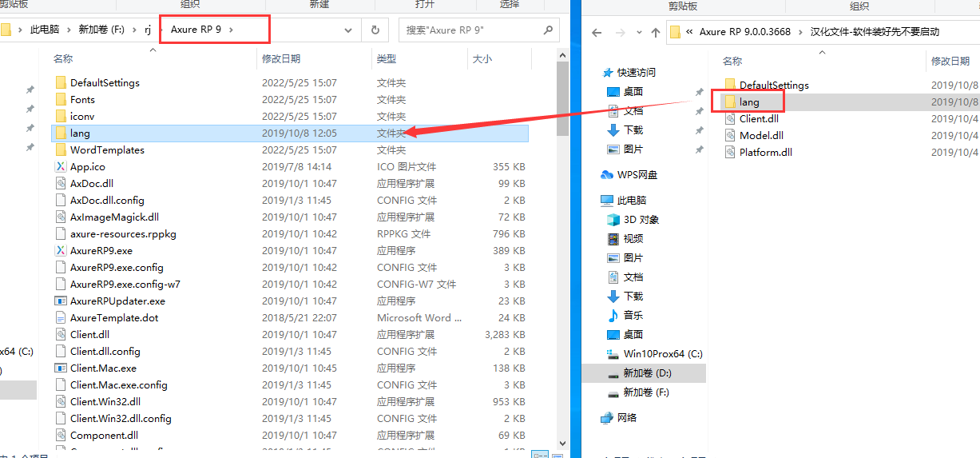Go up one level in right window
This screenshot has width=980, height=458.
pos(655,33)
